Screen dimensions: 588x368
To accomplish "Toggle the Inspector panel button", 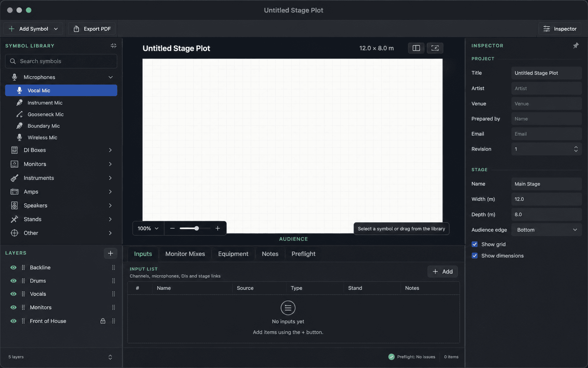I will [560, 29].
